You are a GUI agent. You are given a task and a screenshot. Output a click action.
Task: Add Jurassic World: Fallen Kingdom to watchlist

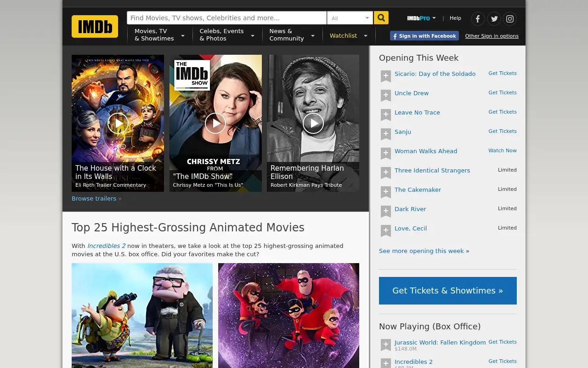pyautogui.click(x=386, y=344)
